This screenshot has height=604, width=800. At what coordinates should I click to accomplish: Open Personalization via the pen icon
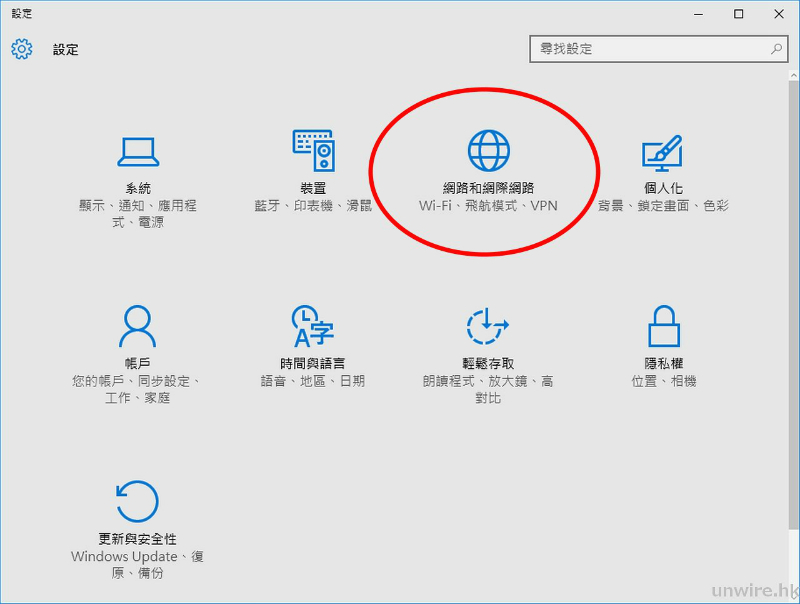(x=662, y=150)
